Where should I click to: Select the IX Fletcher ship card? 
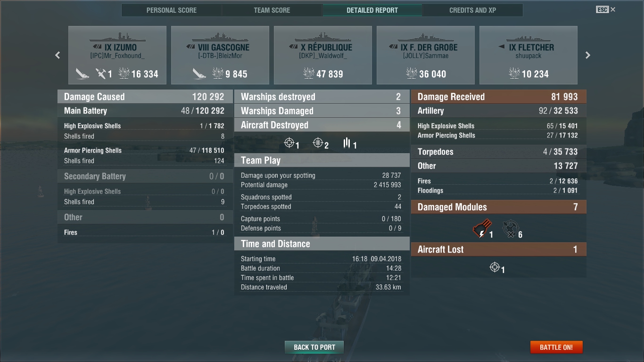[x=528, y=55]
